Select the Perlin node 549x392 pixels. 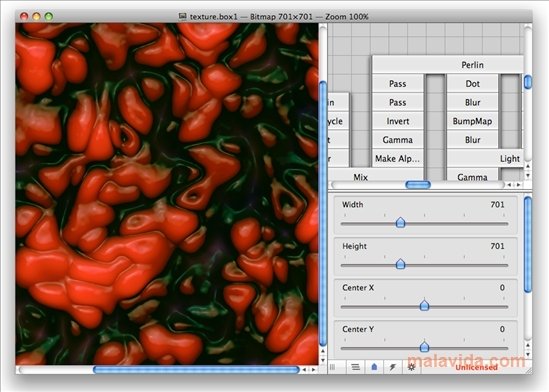[447, 65]
